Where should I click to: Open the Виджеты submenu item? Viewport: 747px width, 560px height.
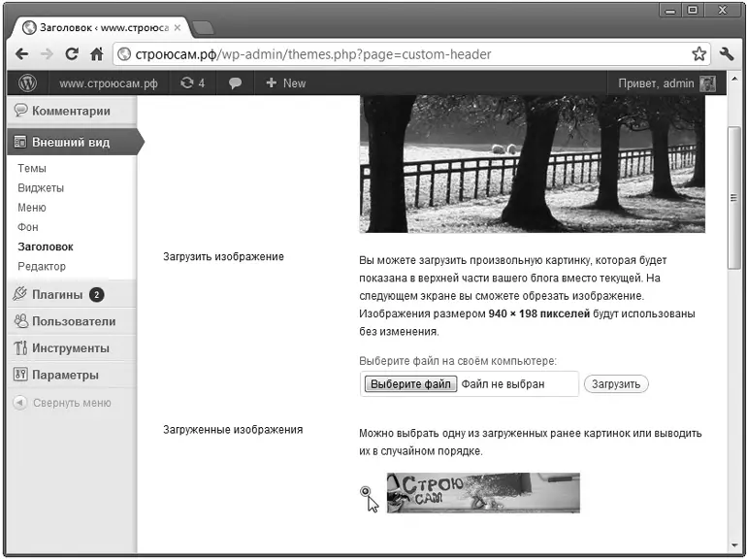pos(41,188)
